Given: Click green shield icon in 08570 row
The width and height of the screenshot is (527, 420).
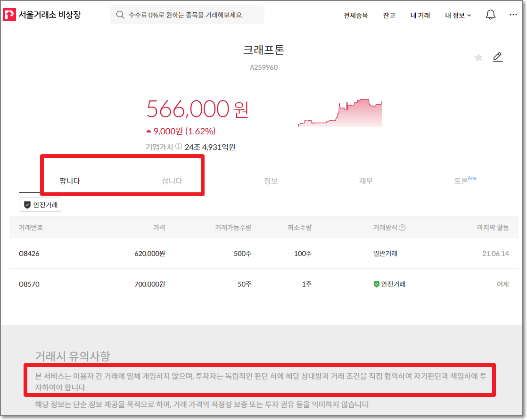Looking at the screenshot, I should 377,284.
